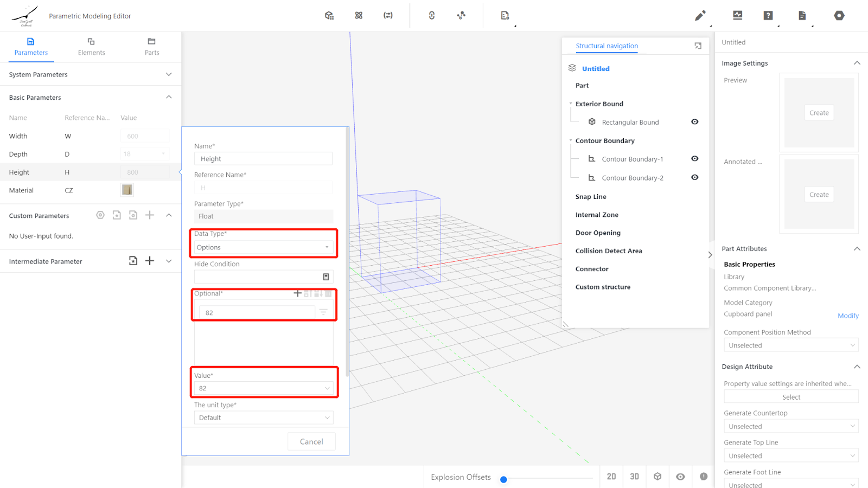This screenshot has height=488, width=868.
Task: Switch to 3D view mode
Action: tap(634, 477)
